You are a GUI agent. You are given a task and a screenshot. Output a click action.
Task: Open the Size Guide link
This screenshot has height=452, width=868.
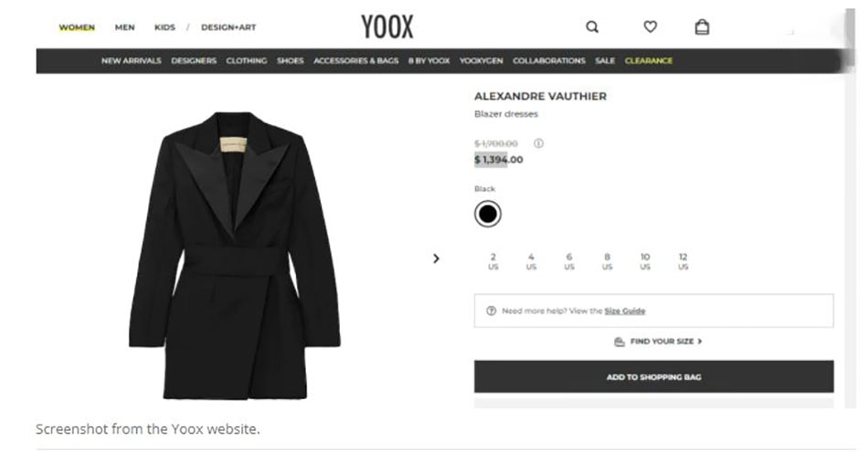pyautogui.click(x=625, y=311)
